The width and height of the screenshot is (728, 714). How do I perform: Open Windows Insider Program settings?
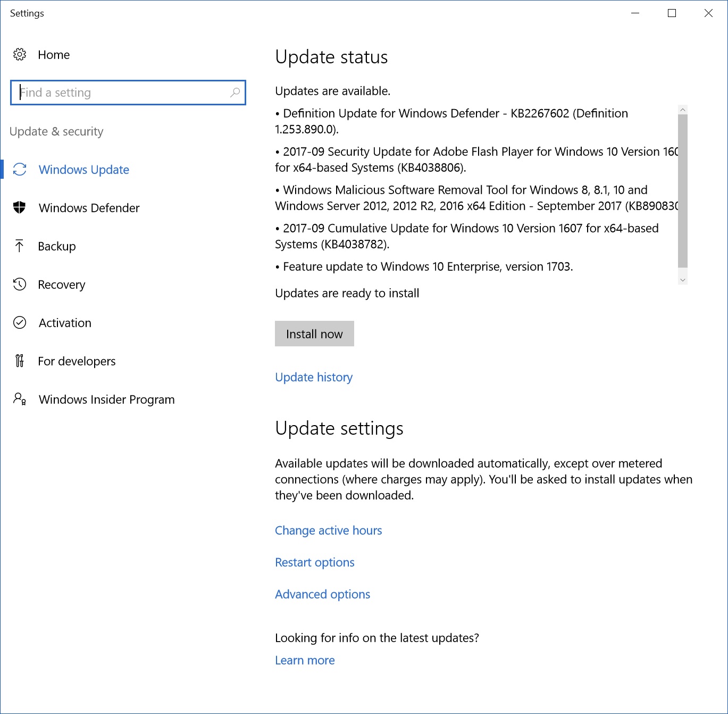106,400
